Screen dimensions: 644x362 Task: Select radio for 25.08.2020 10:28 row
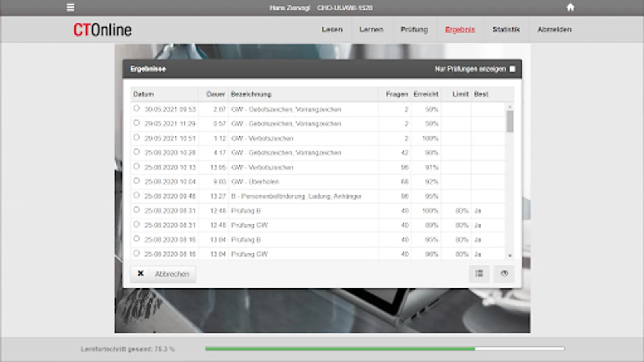pos(136,152)
